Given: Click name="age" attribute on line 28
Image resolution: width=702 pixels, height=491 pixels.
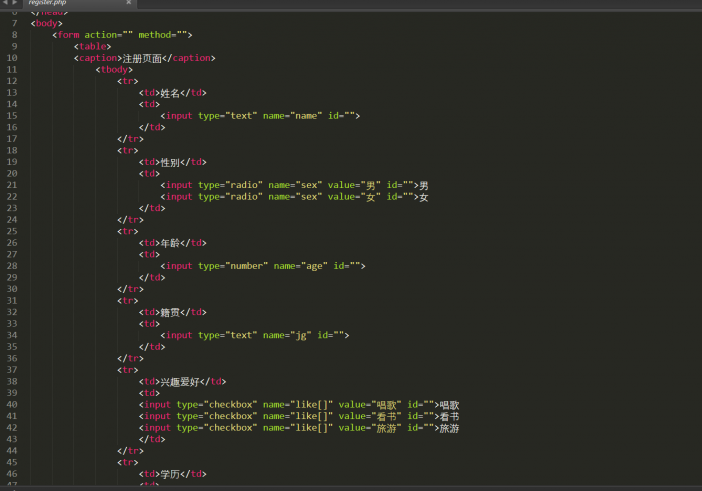Looking at the screenshot, I should point(300,266).
